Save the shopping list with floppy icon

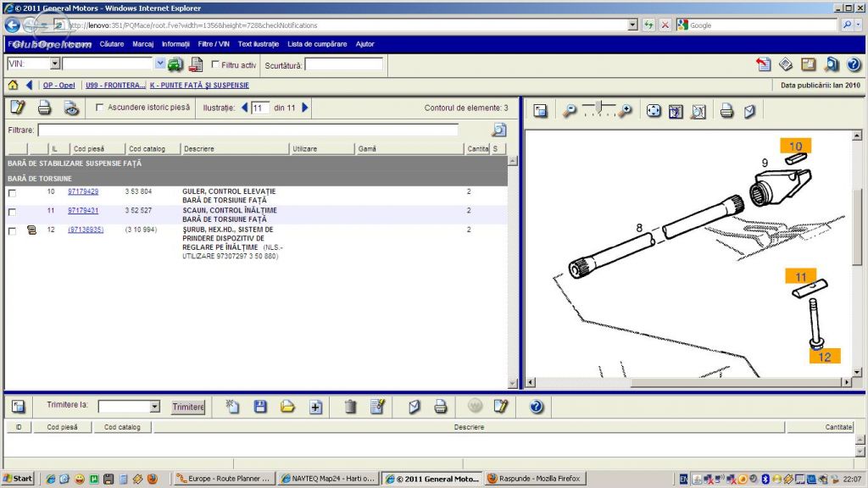click(260, 407)
